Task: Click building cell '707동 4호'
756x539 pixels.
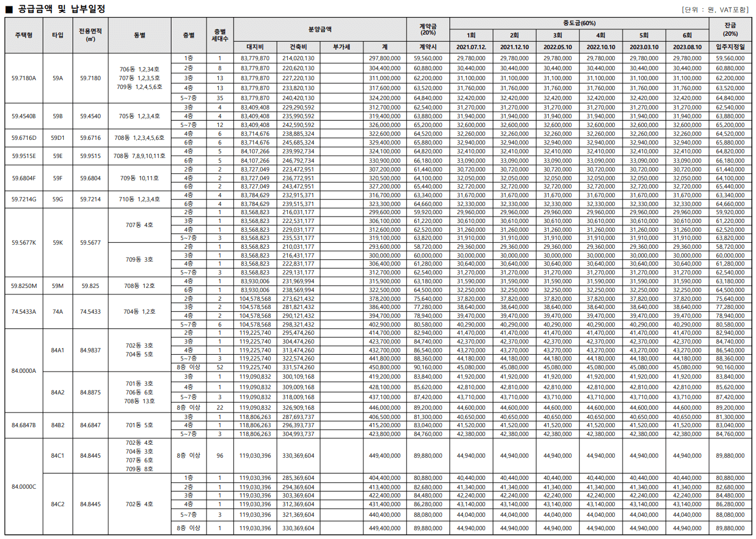Action: coord(139,225)
